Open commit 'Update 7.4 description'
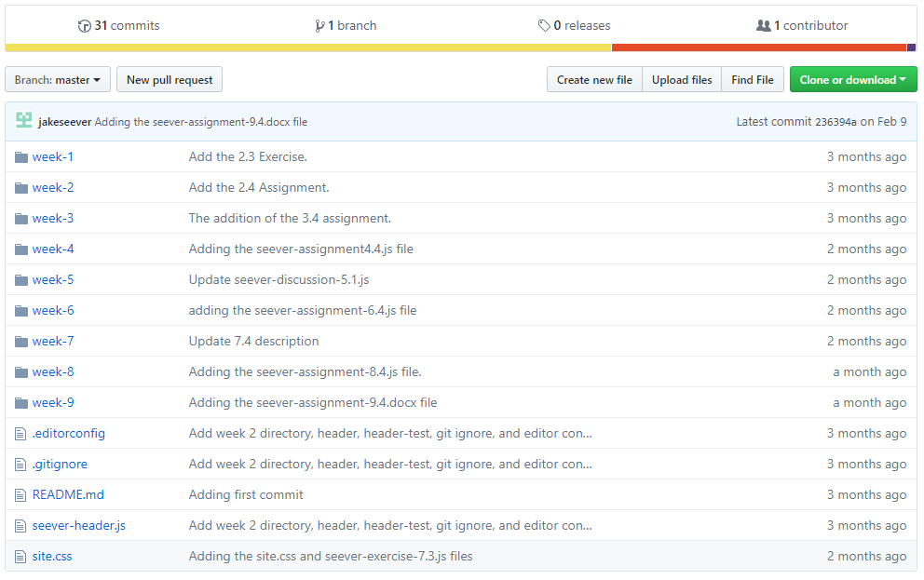The height and width of the screenshot is (580, 924). click(254, 341)
